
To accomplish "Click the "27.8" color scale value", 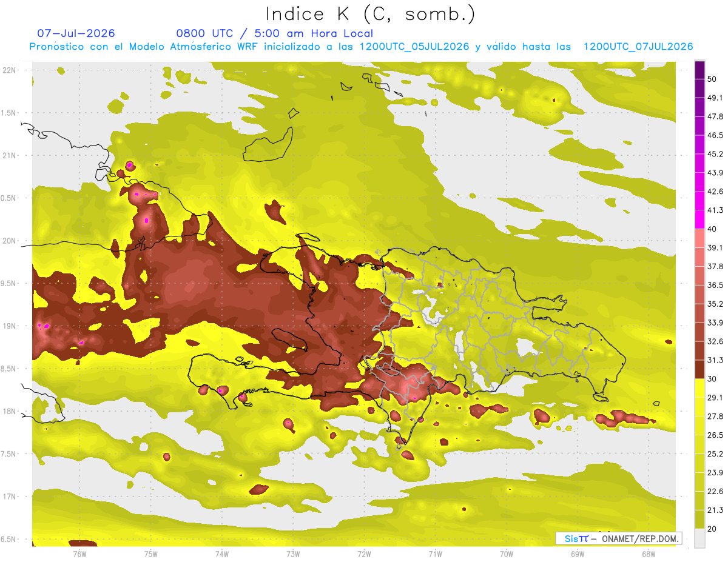I will pyautogui.click(x=715, y=416).
